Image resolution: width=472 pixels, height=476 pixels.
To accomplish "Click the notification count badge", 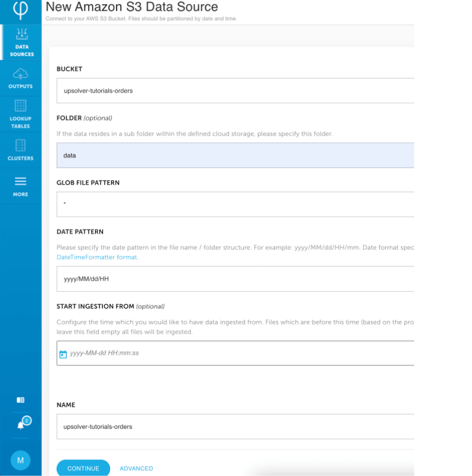I will 27,420.
